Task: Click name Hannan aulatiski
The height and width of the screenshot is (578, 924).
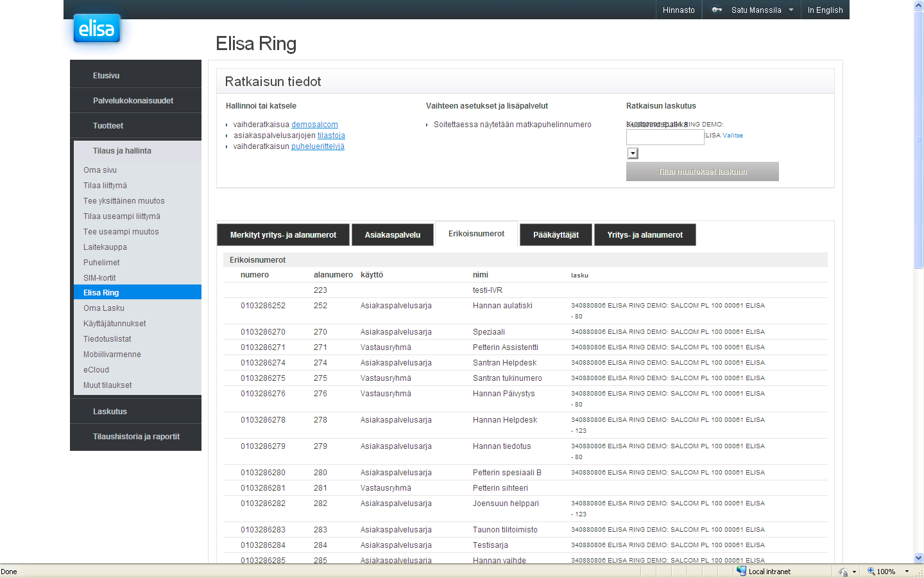Action: coord(502,306)
